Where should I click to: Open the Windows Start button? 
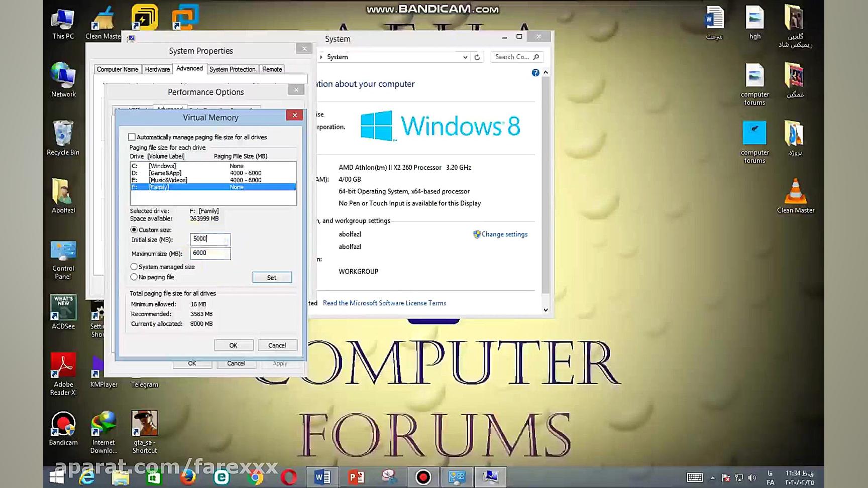coord(57,477)
